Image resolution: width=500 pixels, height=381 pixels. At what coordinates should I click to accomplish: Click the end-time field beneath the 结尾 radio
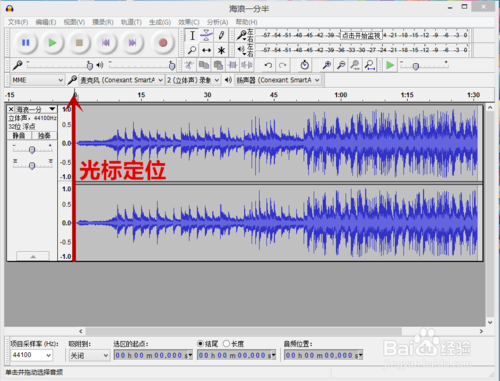click(237, 355)
